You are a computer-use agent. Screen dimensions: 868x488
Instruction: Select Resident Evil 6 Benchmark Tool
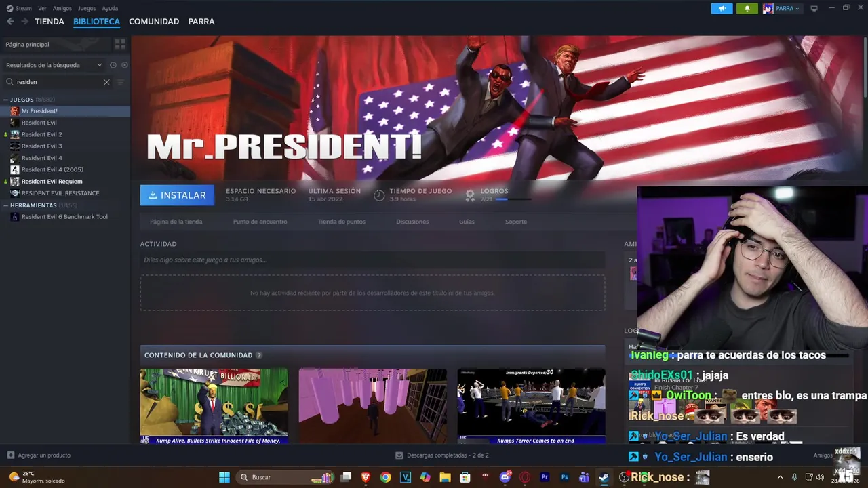64,217
